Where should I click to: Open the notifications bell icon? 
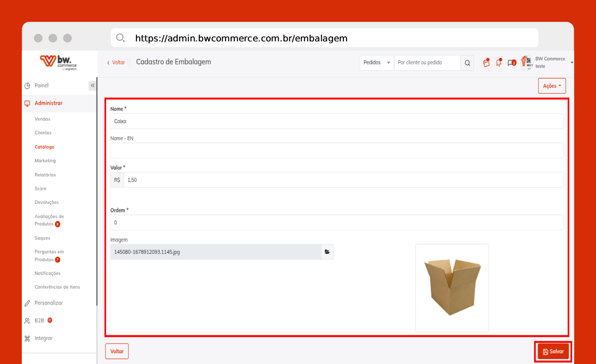pos(499,62)
